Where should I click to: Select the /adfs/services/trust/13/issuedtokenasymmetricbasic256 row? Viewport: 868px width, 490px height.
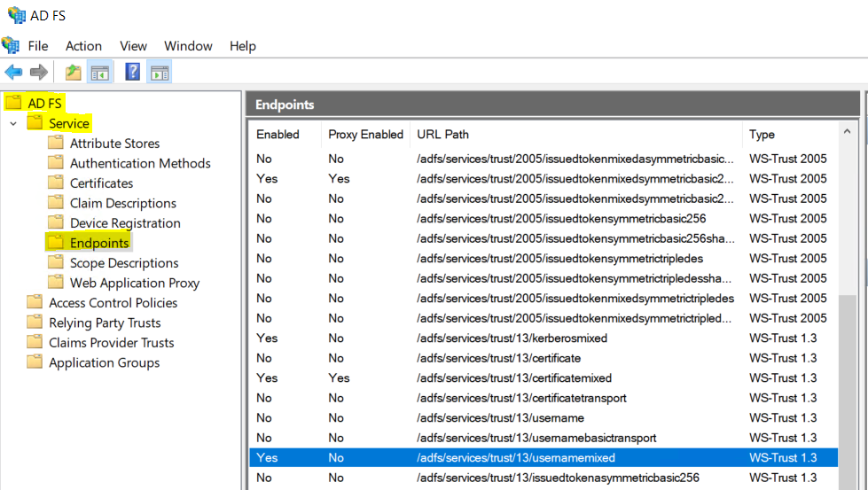(543, 478)
